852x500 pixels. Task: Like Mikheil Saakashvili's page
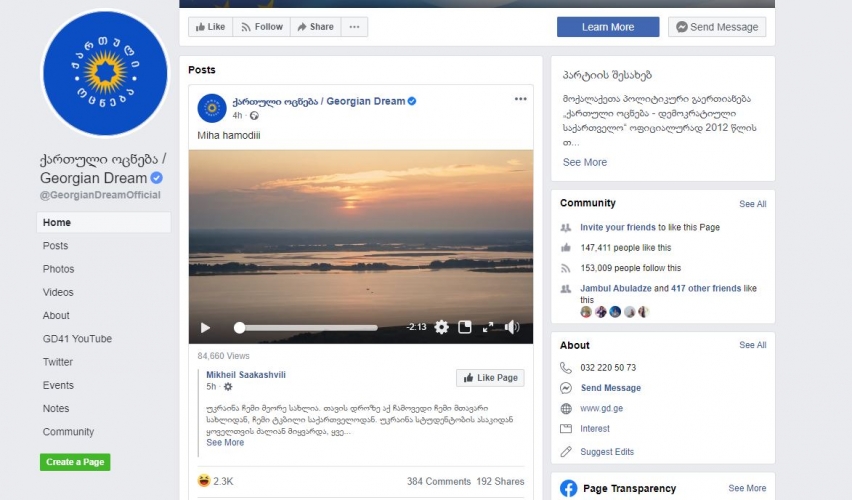point(490,378)
